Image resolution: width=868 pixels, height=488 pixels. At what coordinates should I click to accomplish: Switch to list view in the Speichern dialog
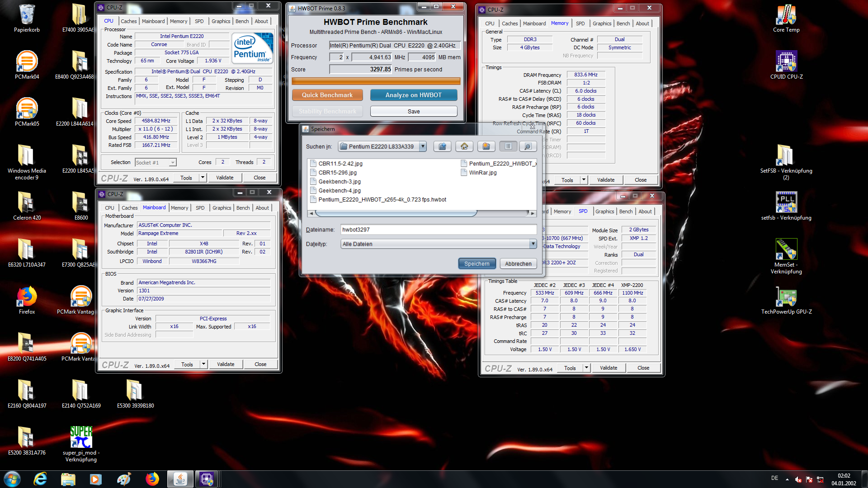(x=508, y=146)
